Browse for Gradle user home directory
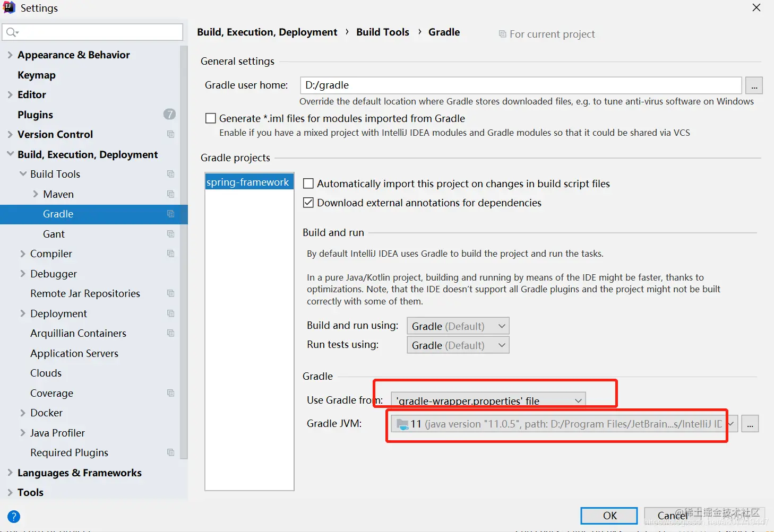Screen dimensions: 774x532 tap(754, 85)
